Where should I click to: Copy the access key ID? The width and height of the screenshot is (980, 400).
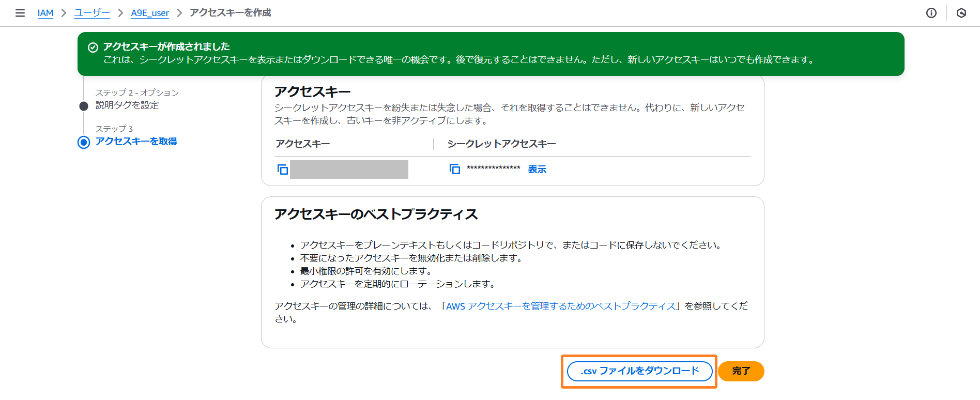(x=283, y=170)
